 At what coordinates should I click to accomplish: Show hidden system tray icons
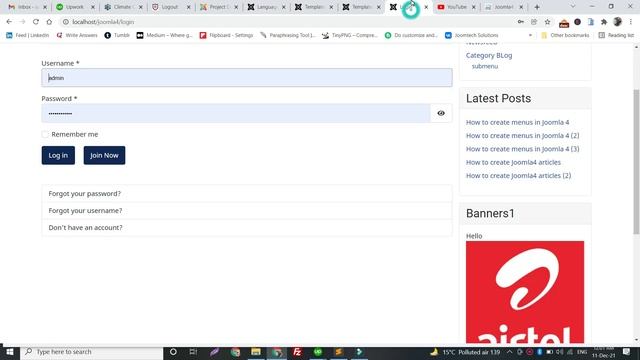tap(509, 352)
